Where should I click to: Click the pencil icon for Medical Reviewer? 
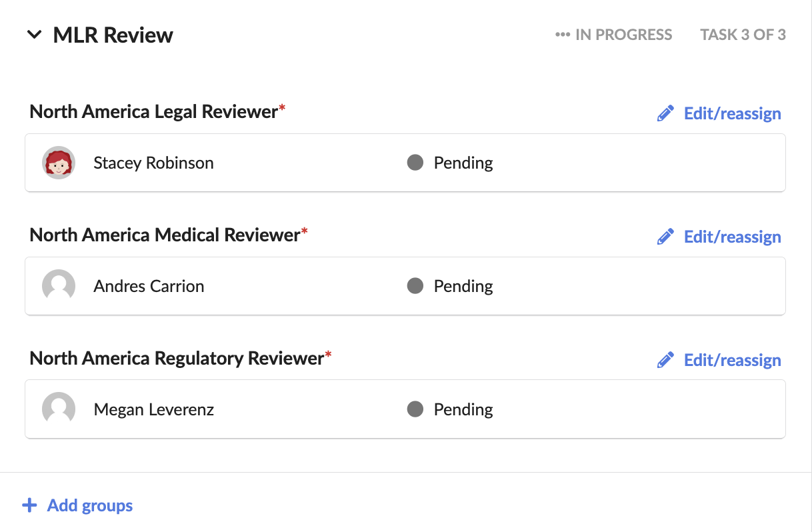coord(665,237)
